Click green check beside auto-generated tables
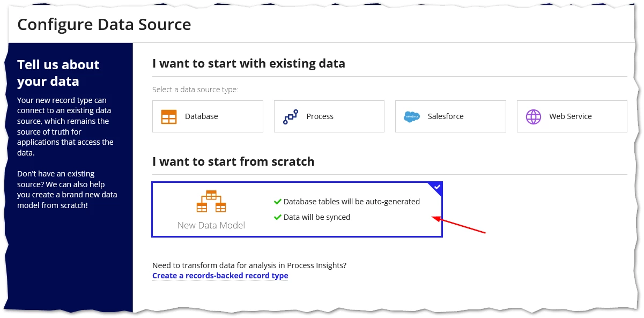Viewport: 644px width, 318px height. click(278, 202)
